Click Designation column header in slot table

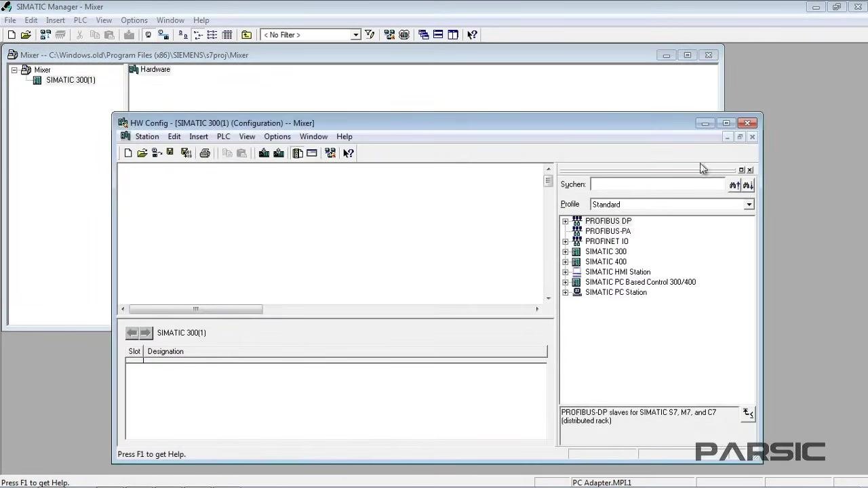(345, 351)
